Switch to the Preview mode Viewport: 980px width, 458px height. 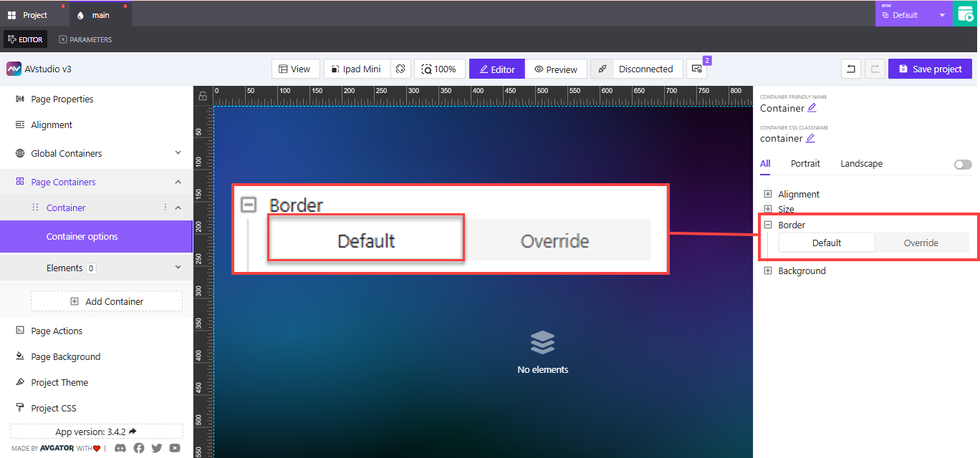click(x=556, y=69)
